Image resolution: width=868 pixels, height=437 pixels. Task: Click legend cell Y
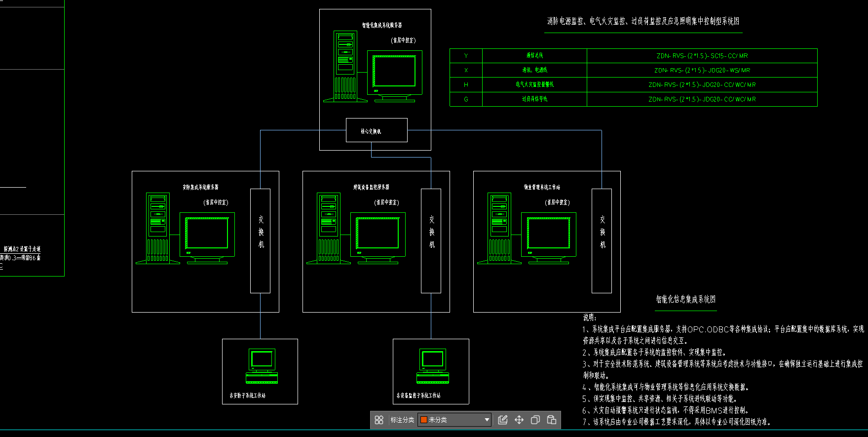tap(466, 56)
